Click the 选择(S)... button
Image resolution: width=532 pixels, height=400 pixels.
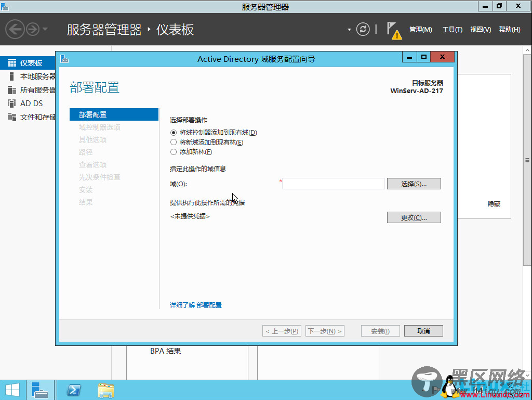[414, 184]
